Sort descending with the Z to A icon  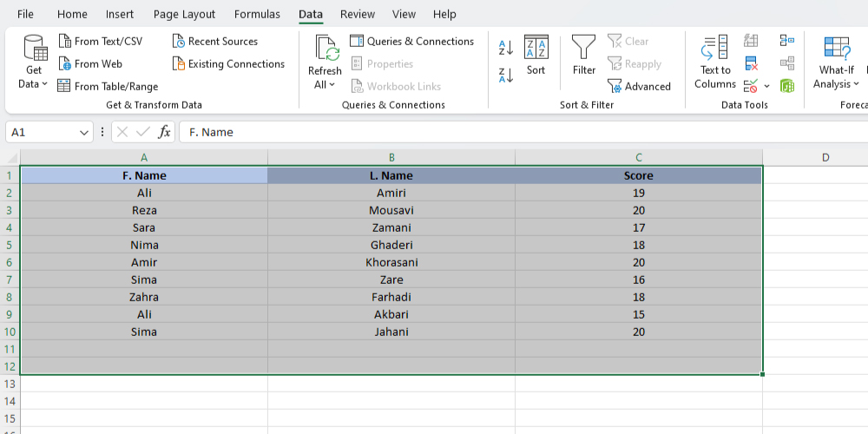[506, 76]
